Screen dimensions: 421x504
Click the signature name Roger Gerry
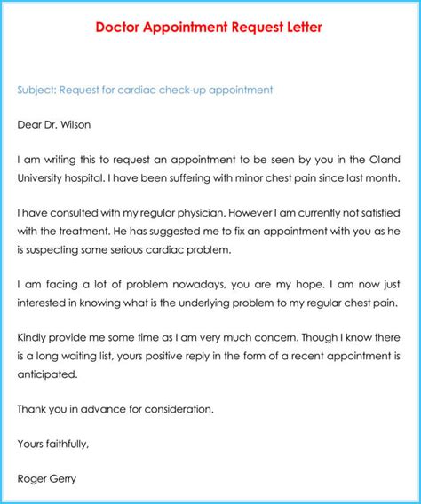47,478
